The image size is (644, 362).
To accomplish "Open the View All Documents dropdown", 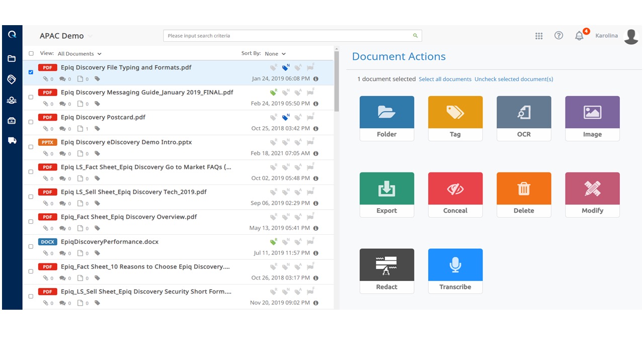I will coord(79,54).
